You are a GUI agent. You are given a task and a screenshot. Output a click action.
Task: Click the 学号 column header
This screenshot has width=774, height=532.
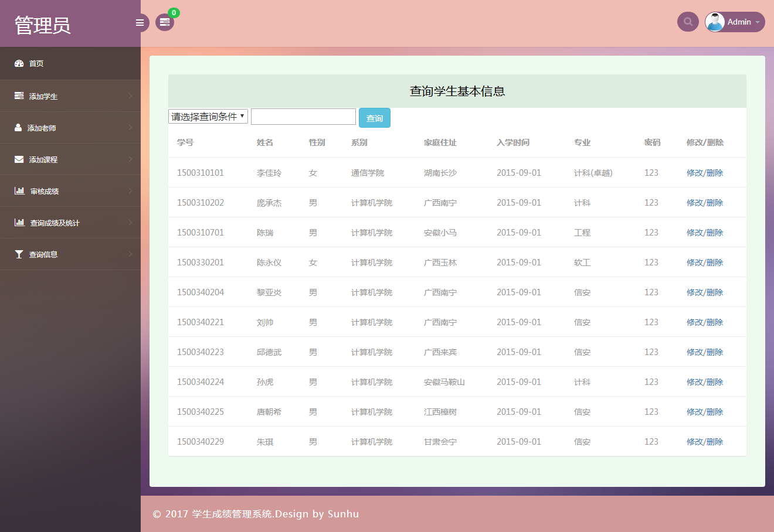[185, 142]
